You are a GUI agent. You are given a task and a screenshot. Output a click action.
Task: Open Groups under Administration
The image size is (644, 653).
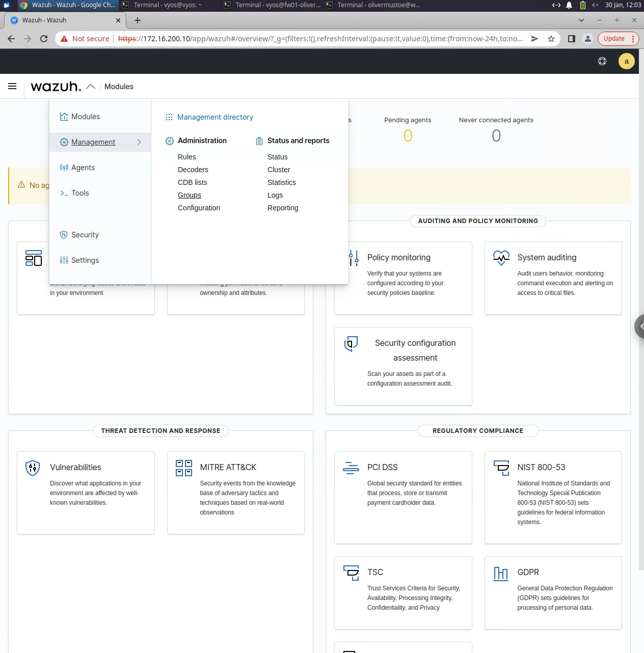click(190, 195)
